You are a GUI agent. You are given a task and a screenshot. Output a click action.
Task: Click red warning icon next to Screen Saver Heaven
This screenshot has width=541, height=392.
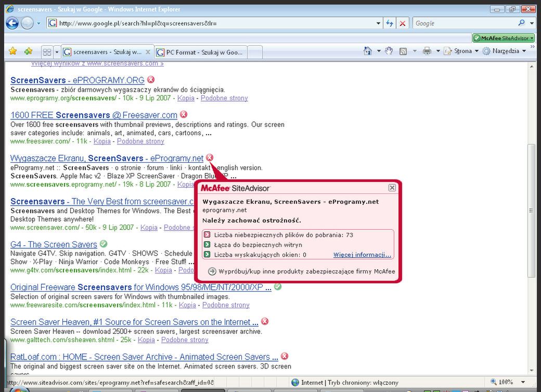(265, 321)
